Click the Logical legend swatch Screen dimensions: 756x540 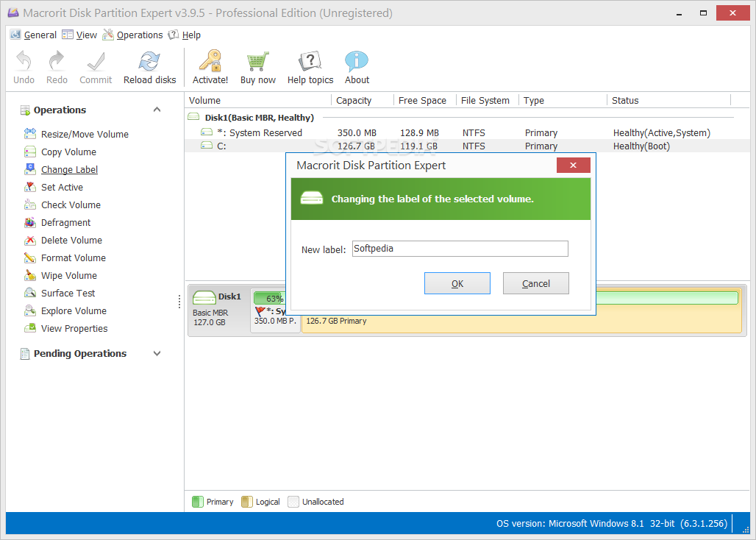(x=247, y=502)
